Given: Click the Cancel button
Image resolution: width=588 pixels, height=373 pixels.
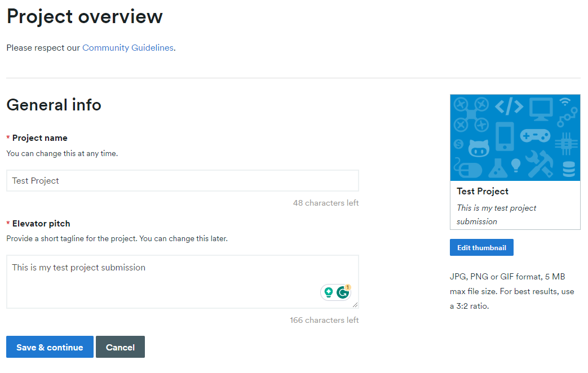Looking at the screenshot, I should (x=120, y=347).
